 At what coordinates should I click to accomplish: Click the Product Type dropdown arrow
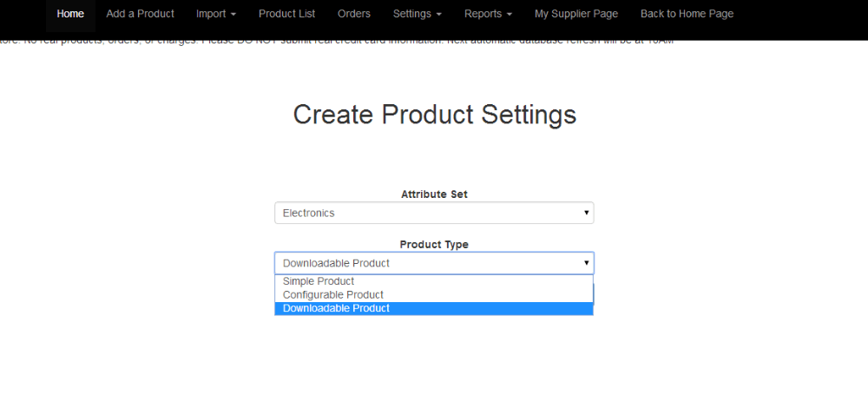tap(587, 263)
